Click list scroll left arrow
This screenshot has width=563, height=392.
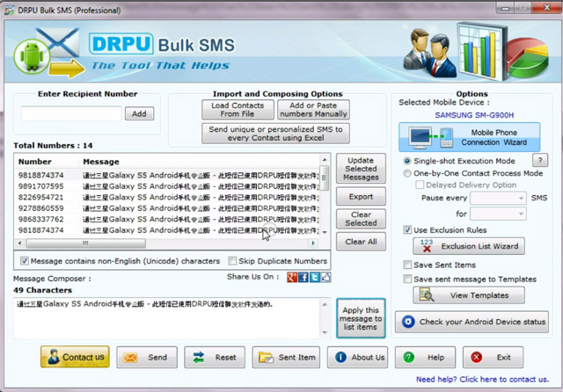click(19, 243)
